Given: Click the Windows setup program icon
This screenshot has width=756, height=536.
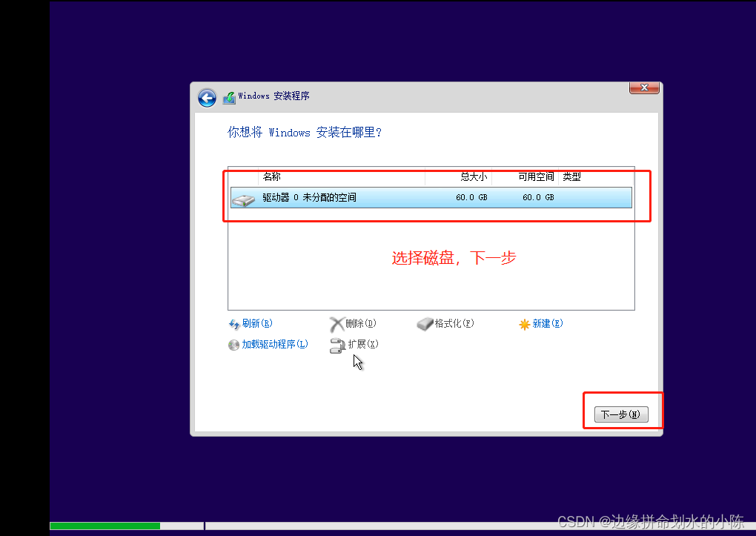Looking at the screenshot, I should (230, 97).
